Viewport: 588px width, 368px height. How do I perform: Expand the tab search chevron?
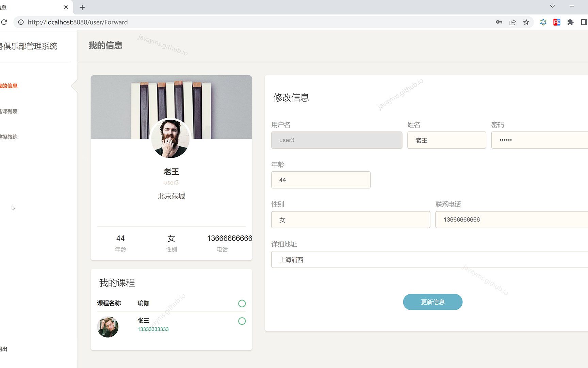tap(552, 6)
